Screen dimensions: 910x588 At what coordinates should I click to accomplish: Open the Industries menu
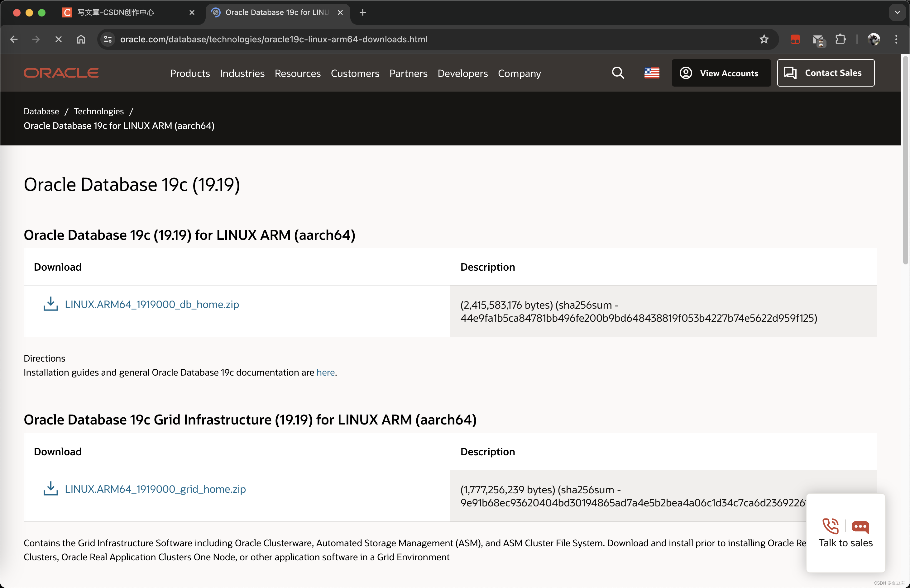242,73
